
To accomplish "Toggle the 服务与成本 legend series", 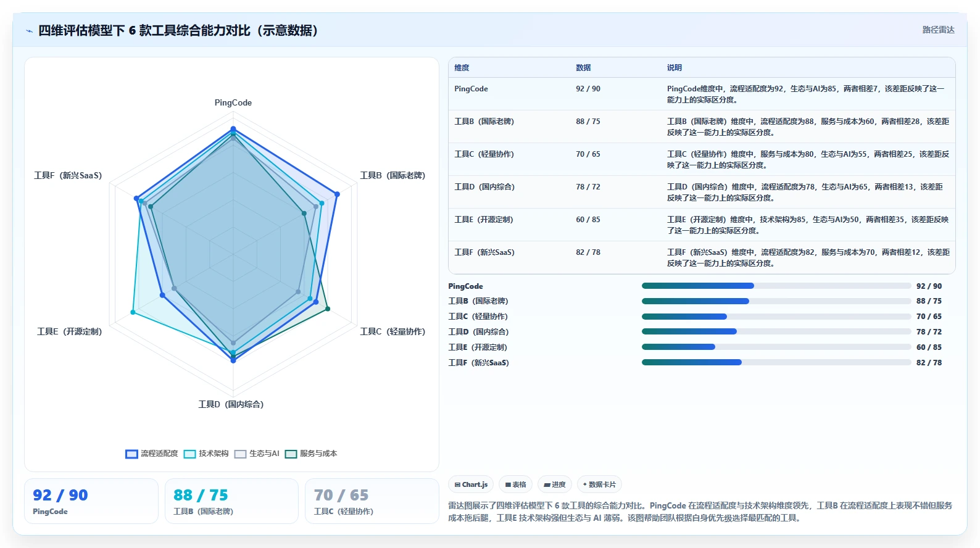I will coord(311,454).
